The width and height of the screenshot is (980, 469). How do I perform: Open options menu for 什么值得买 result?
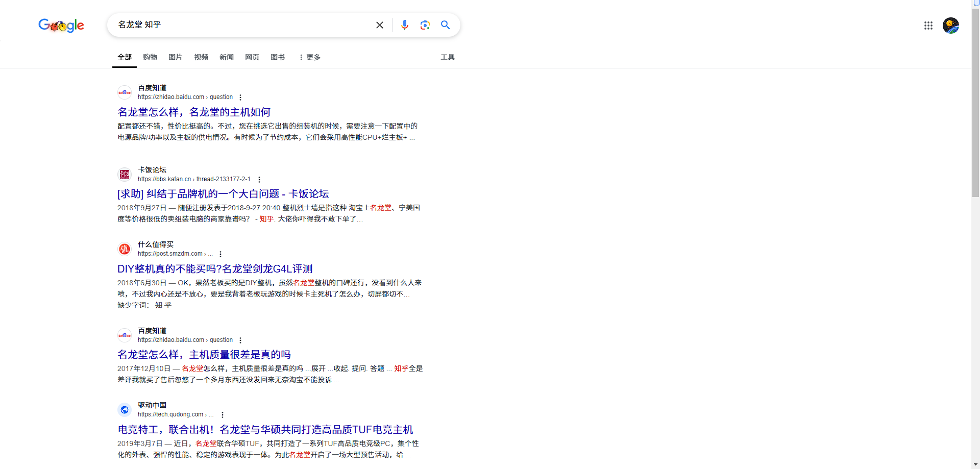[x=220, y=254]
